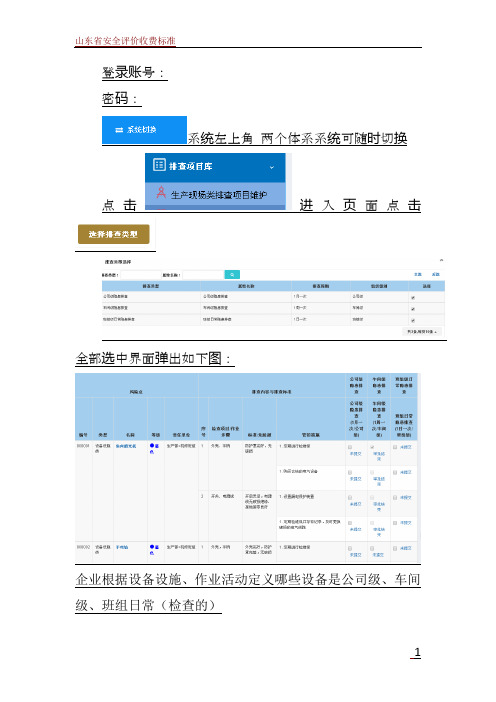Click the blue level dot in row 000002

point(152,547)
